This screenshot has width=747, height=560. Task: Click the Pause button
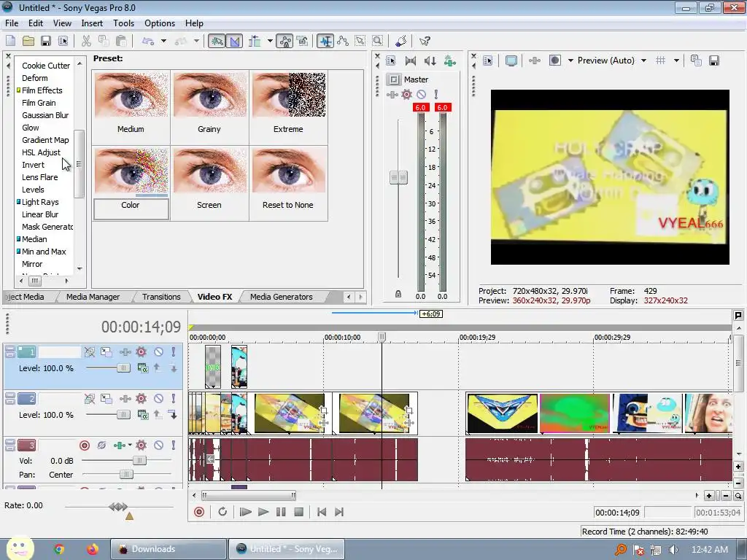(281, 512)
